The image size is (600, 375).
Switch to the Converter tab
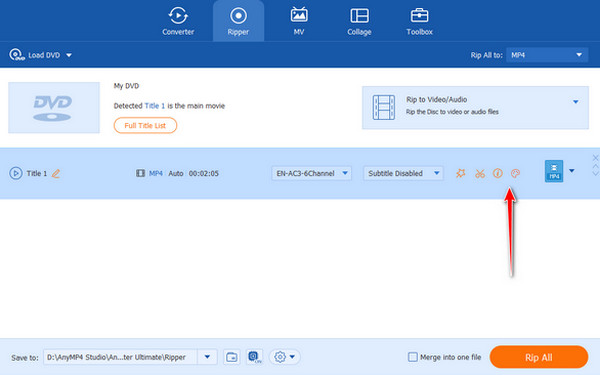178,21
